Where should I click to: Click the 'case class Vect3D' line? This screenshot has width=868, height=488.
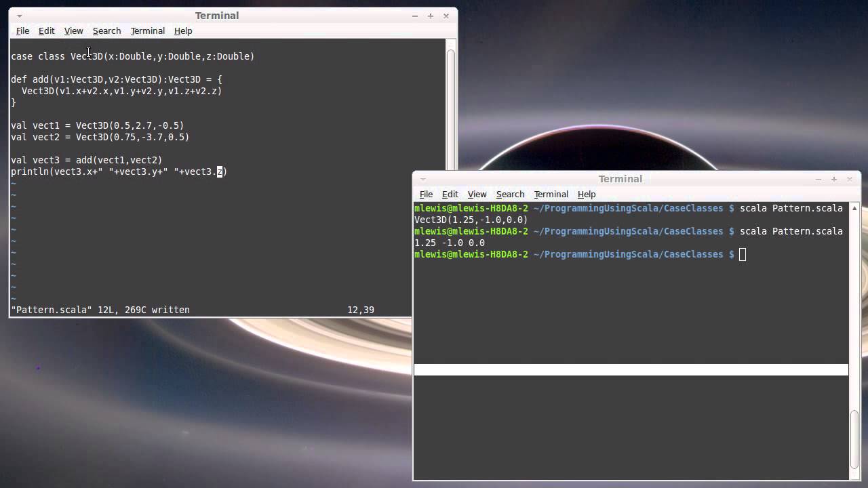(x=133, y=56)
